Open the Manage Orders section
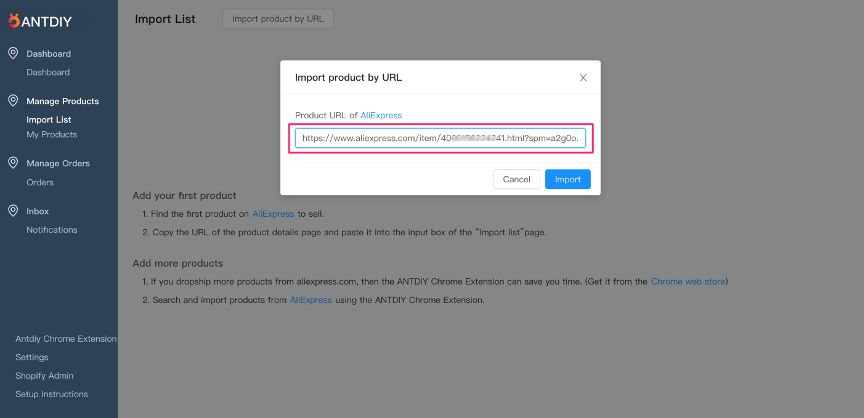864x418 pixels. pos(58,164)
